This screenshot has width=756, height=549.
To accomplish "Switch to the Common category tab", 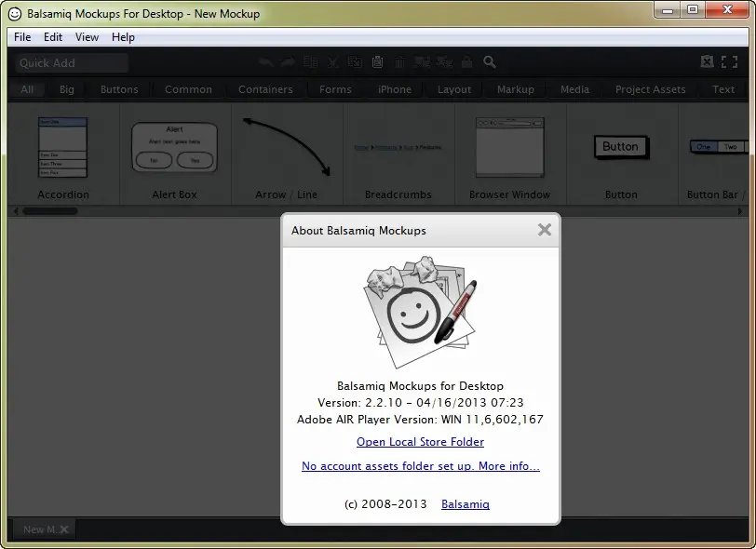I will click(188, 89).
